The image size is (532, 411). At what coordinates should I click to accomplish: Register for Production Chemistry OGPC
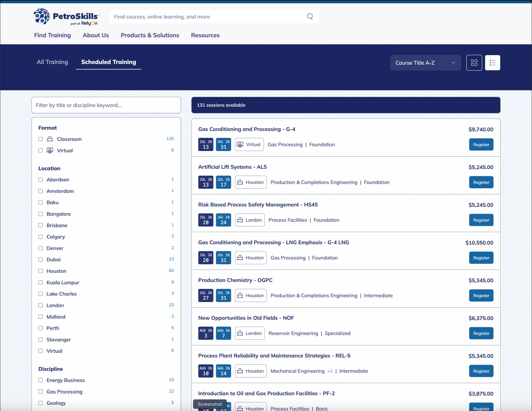(x=481, y=295)
